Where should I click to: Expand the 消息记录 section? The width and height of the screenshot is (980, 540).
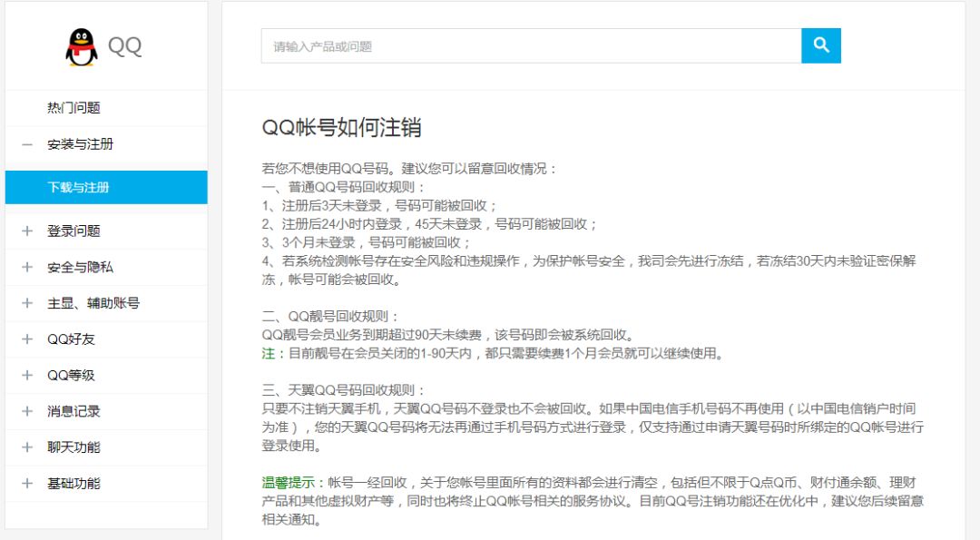24,411
